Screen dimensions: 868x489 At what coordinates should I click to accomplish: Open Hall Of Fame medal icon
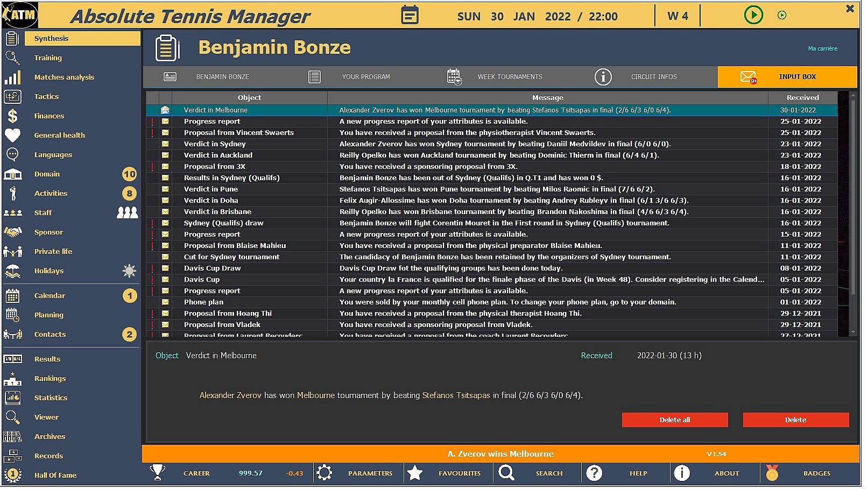[x=13, y=476]
